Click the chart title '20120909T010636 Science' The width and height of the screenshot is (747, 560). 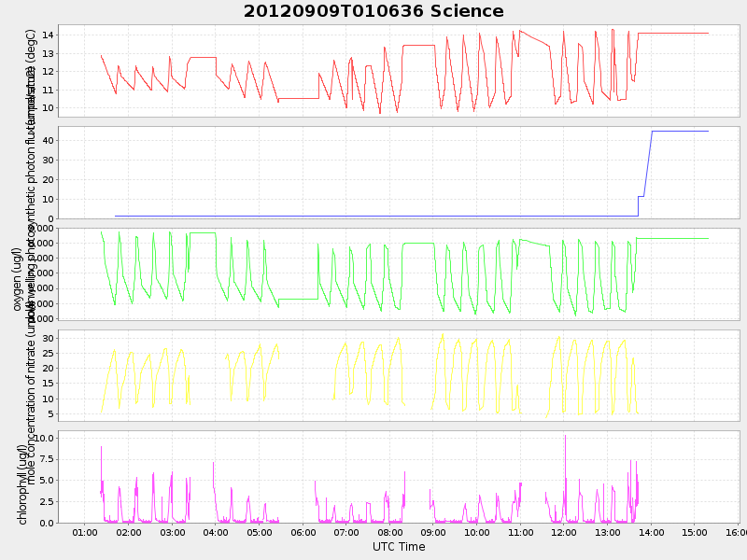(x=373, y=11)
